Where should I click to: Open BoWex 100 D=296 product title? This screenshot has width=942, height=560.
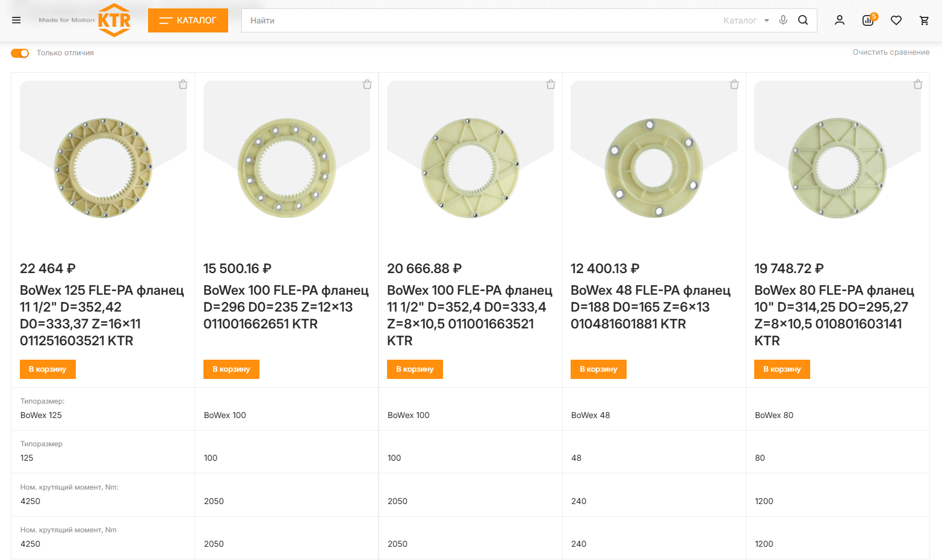click(286, 307)
